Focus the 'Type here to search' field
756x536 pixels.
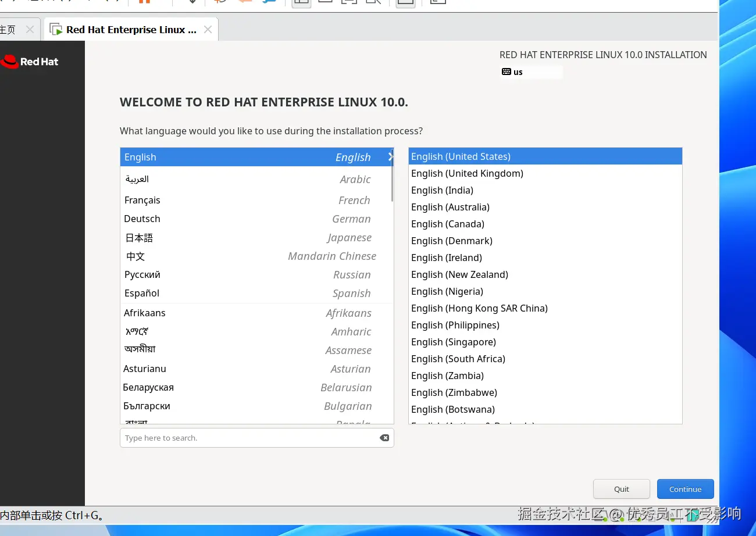tap(250, 438)
